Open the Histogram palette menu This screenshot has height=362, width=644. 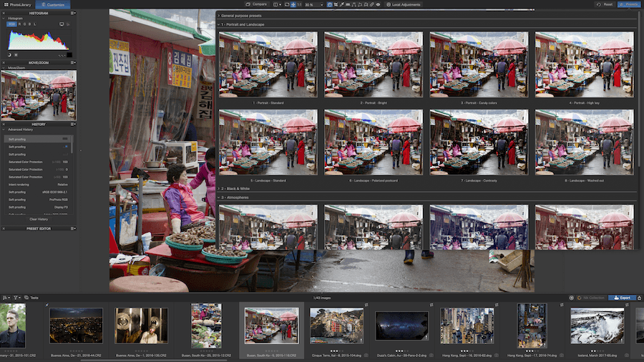[x=73, y=13]
